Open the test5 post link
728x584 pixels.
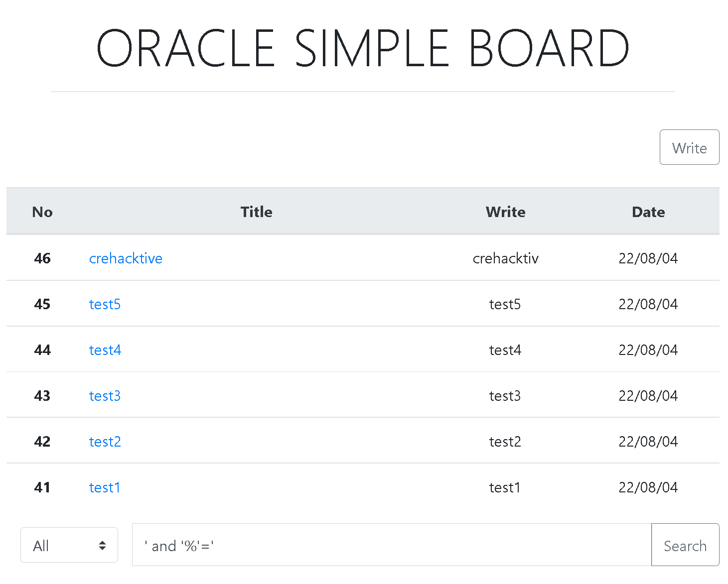pyautogui.click(x=105, y=304)
